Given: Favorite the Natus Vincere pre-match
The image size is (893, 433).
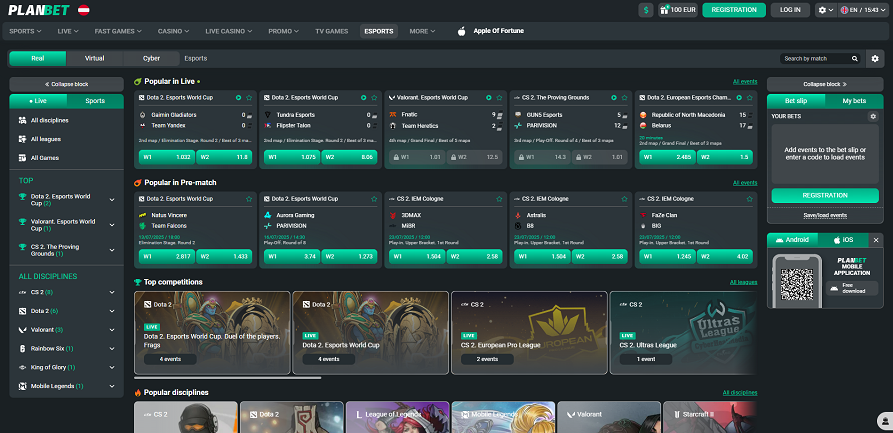Looking at the screenshot, I should pyautogui.click(x=249, y=199).
